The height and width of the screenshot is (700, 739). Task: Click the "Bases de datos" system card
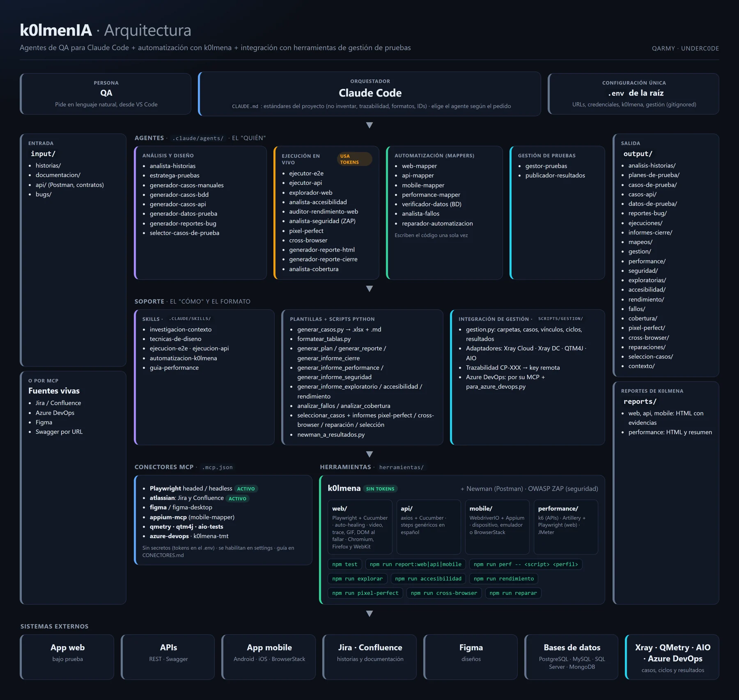(x=571, y=657)
